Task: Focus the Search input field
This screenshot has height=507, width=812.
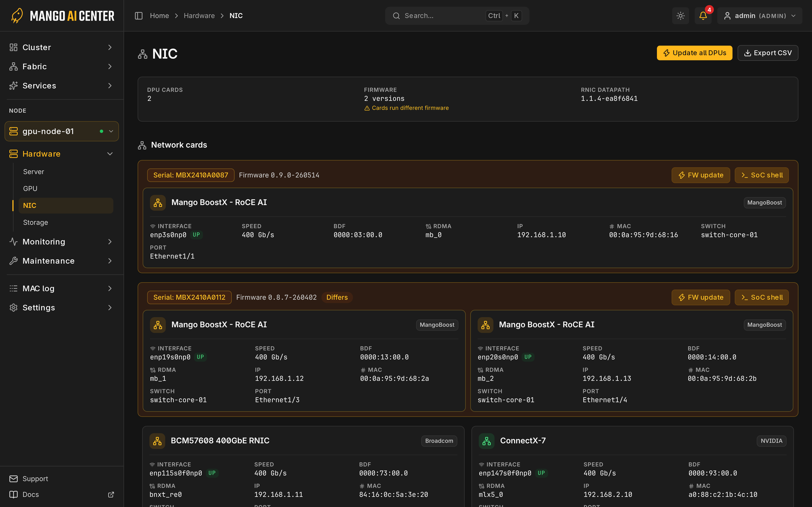Action: click(457, 16)
